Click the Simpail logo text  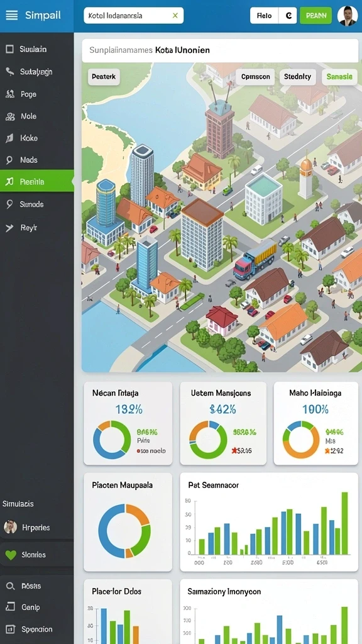43,16
